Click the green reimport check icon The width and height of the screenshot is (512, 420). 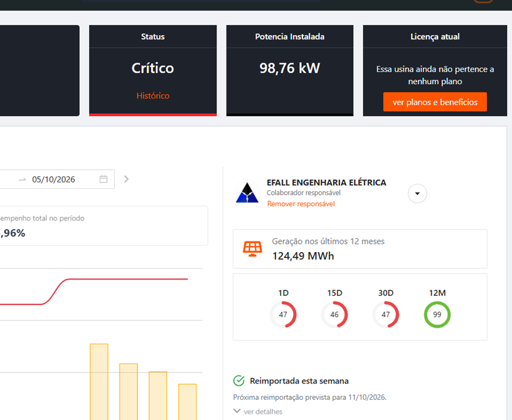point(238,381)
